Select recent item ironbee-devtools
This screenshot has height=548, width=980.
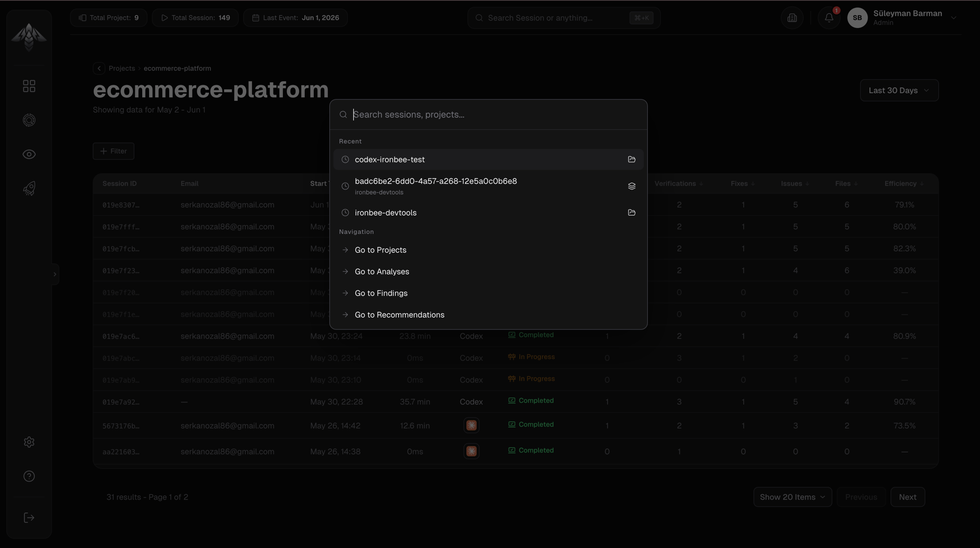(489, 212)
